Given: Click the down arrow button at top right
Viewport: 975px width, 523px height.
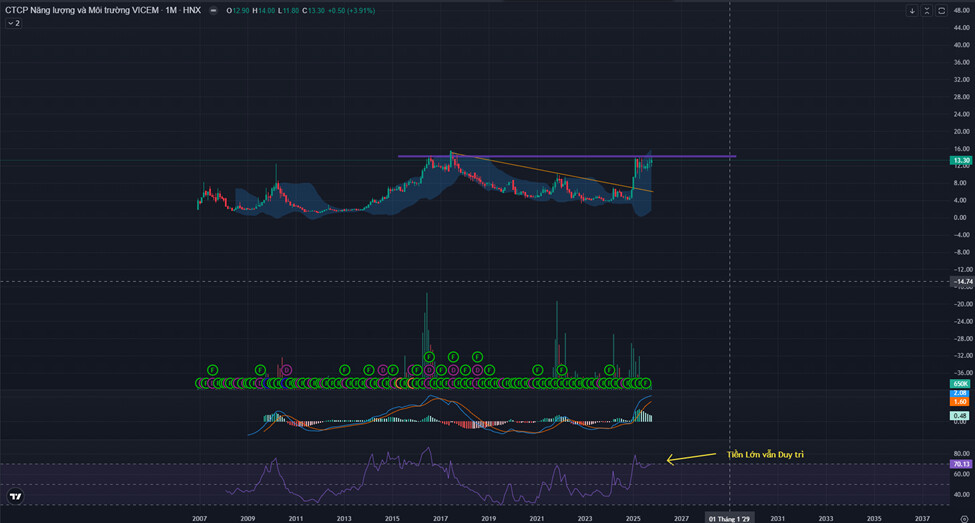Looking at the screenshot, I should 911,11.
